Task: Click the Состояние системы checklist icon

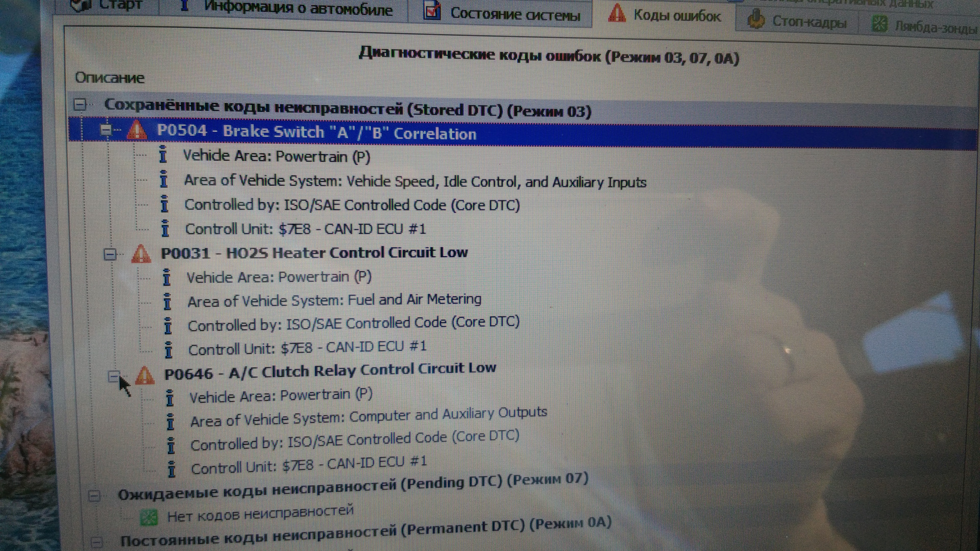Action: coord(432,11)
